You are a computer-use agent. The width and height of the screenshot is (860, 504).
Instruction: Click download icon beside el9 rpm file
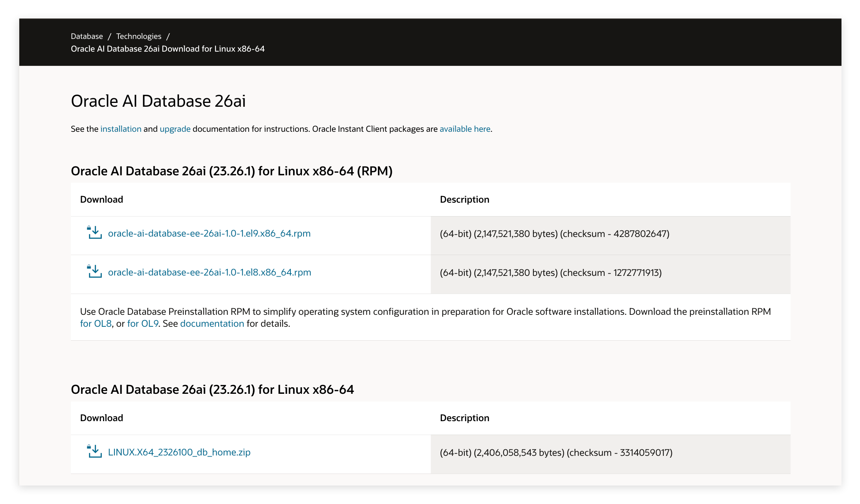tap(94, 233)
